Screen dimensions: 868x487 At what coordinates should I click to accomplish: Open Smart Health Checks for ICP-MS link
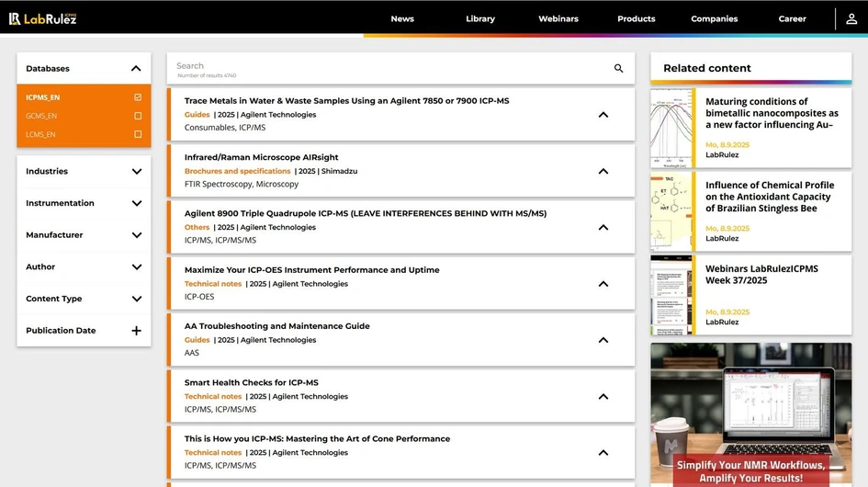251,382
